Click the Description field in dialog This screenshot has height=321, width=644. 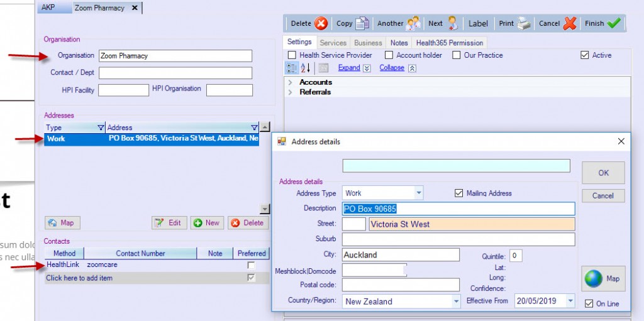pos(458,209)
